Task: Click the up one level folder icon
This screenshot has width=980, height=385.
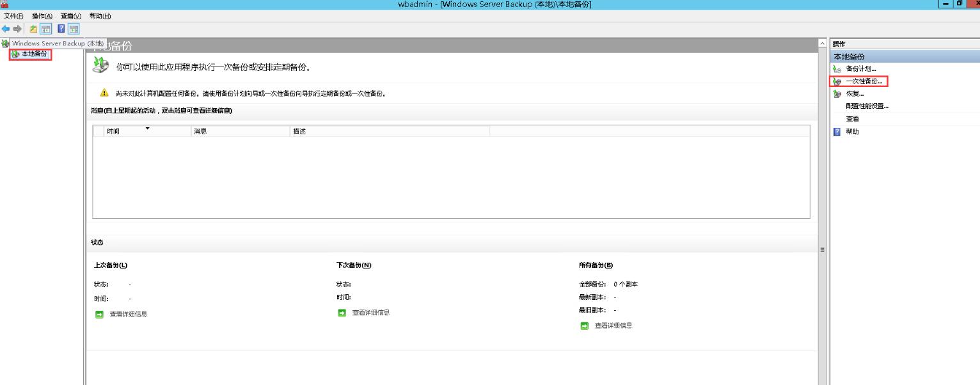Action: [x=33, y=29]
